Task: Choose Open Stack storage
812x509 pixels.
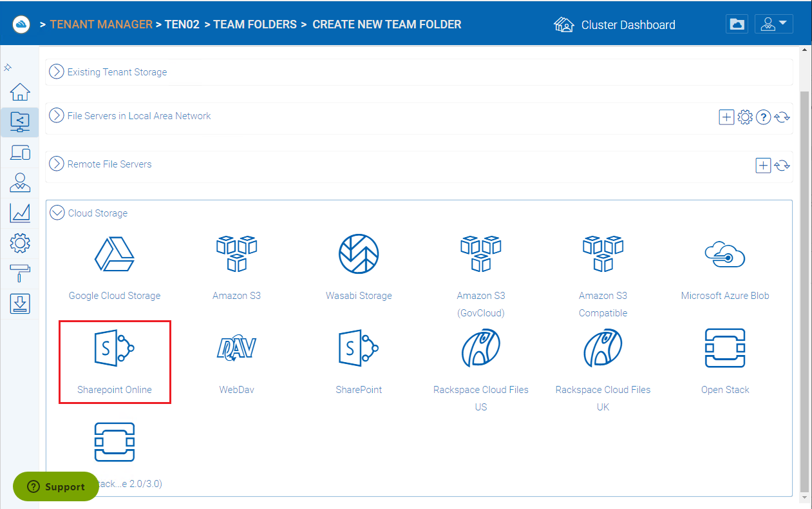Action: [725, 349]
